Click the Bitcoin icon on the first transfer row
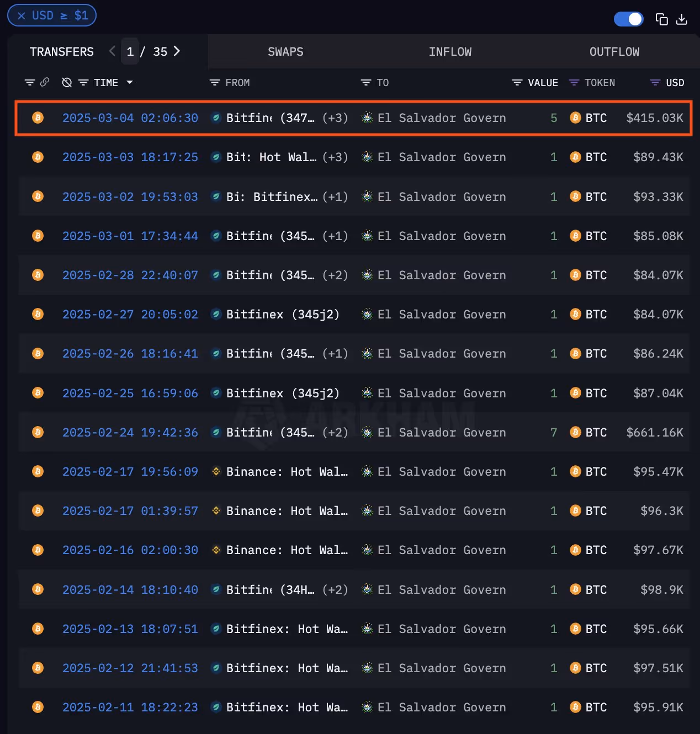 point(38,118)
